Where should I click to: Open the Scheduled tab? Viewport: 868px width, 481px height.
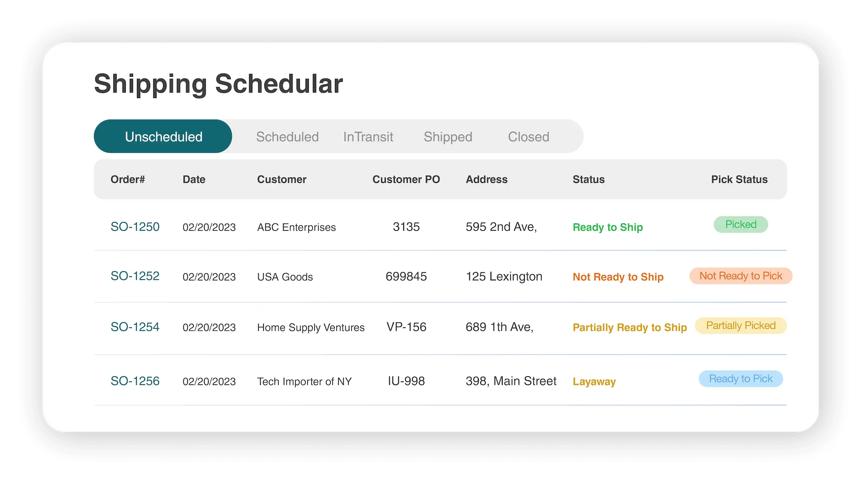[x=288, y=136]
